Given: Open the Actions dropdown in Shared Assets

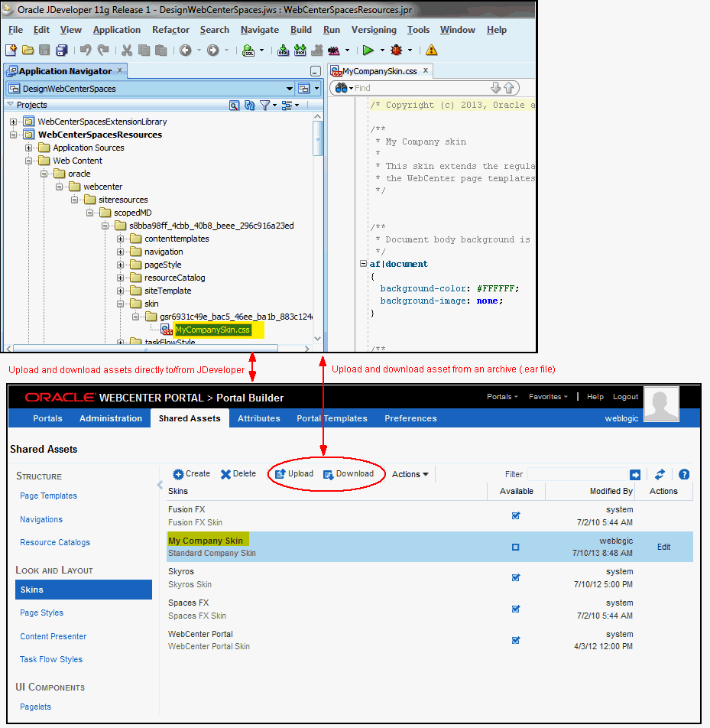Looking at the screenshot, I should (x=410, y=474).
